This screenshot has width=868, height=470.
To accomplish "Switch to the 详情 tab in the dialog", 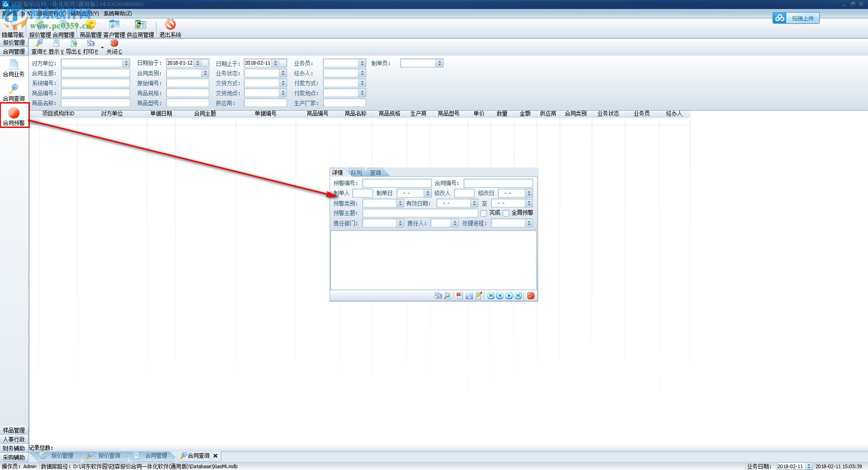I will point(338,173).
